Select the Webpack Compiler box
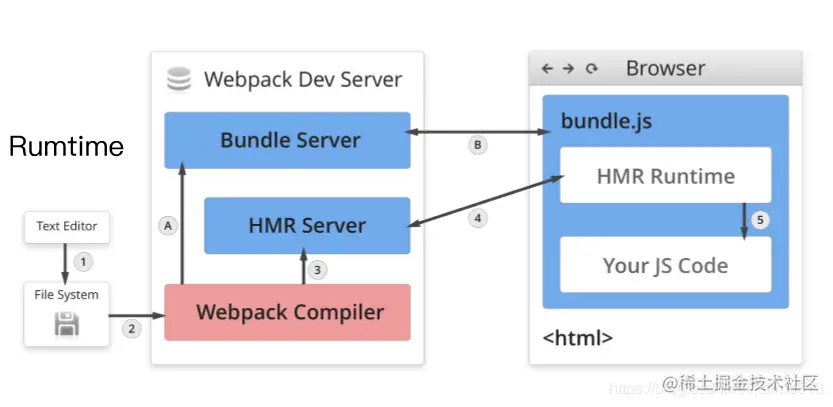This screenshot has height=407, width=833. (287, 312)
